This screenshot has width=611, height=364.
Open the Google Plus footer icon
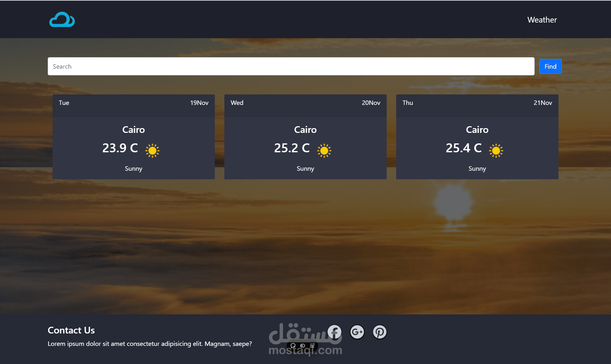(x=357, y=332)
